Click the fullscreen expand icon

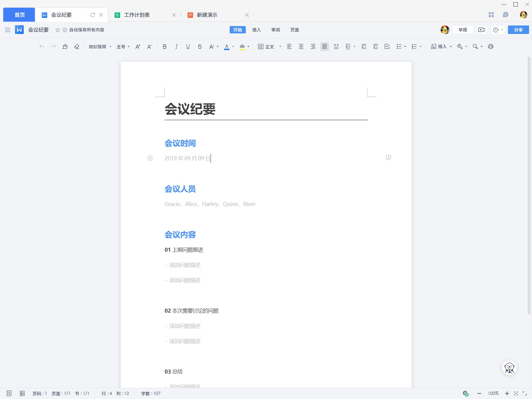click(525, 393)
